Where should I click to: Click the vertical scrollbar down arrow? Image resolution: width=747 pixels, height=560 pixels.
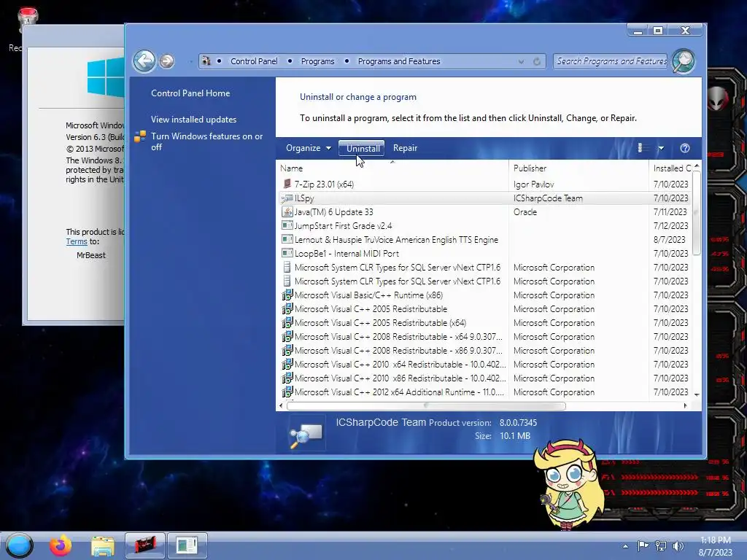[x=697, y=394]
